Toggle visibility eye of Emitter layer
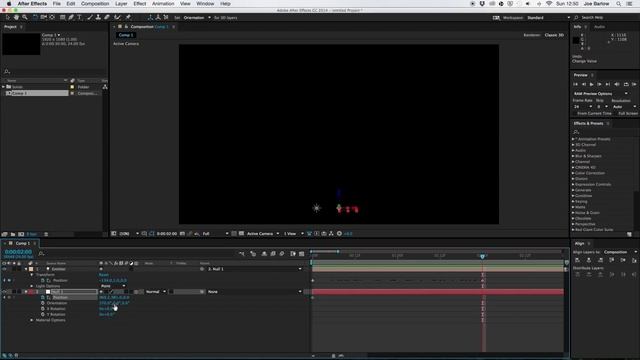Screen dimensions: 640x360 4,269
